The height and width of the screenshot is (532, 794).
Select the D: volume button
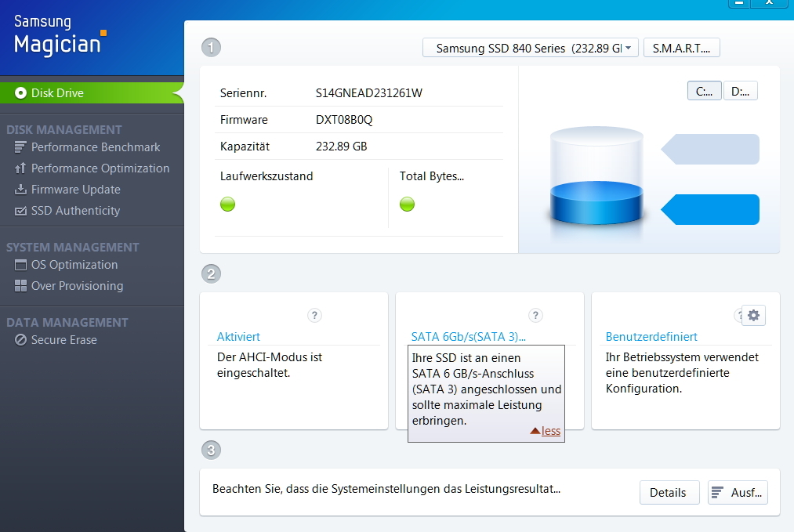point(741,91)
